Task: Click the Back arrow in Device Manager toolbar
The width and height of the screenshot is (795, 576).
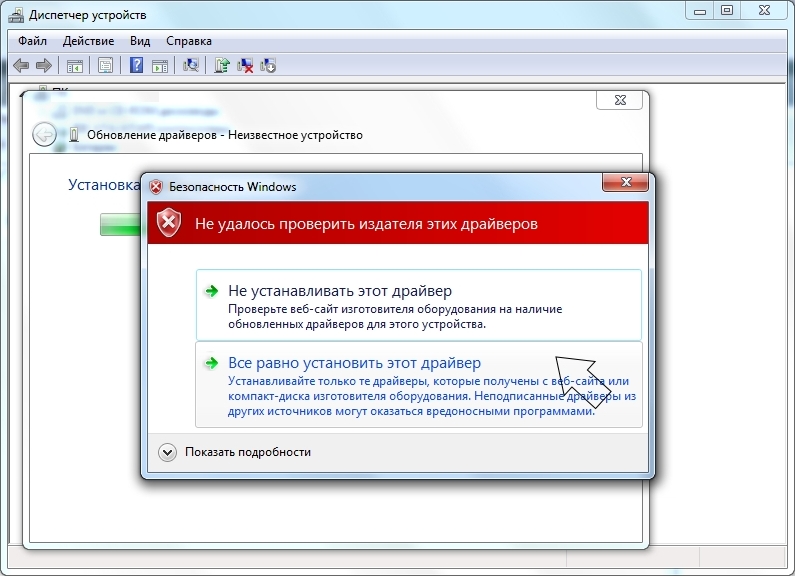Action: pos(21,66)
